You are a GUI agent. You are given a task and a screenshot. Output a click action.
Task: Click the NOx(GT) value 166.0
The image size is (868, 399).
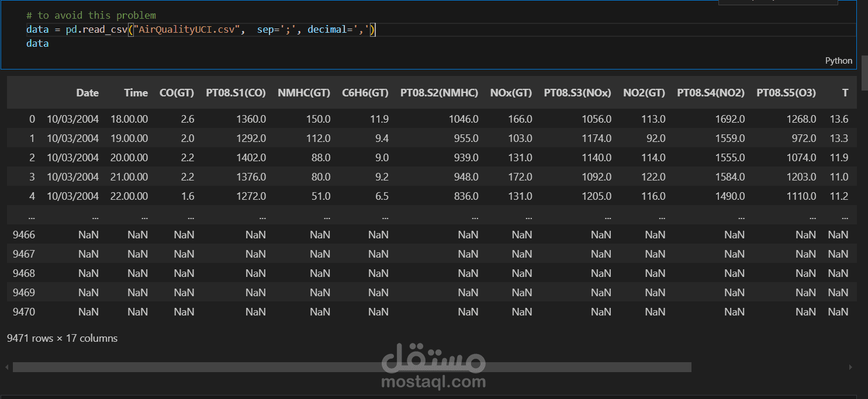tap(520, 119)
